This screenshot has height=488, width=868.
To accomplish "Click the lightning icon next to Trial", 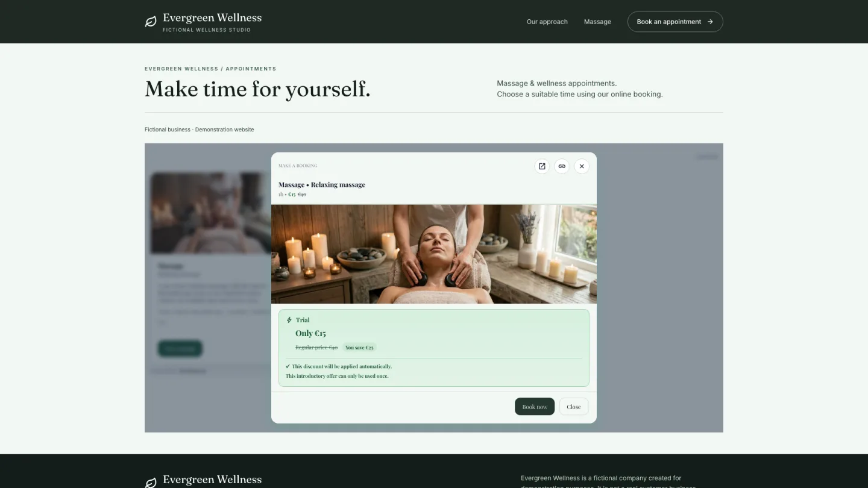I will [x=289, y=320].
